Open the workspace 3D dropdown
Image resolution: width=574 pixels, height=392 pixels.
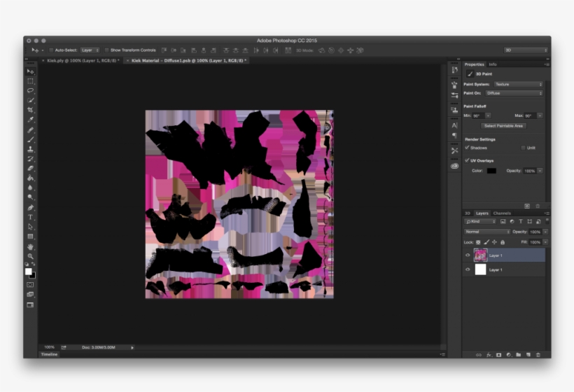(526, 50)
